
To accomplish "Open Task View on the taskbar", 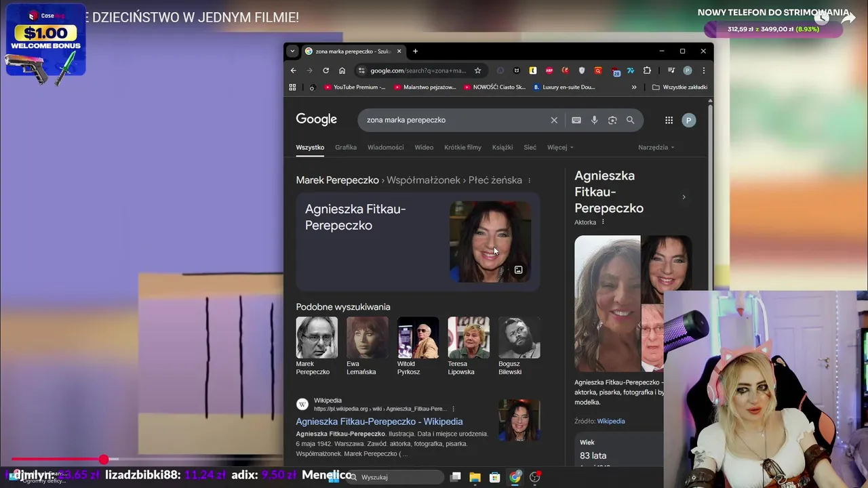I will [x=456, y=477].
